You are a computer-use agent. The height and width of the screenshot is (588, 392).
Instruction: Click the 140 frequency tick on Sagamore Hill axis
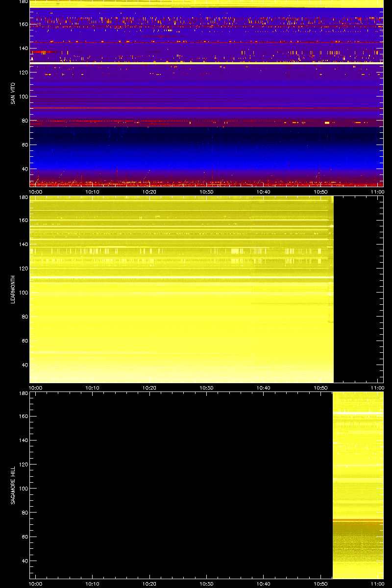pyautogui.click(x=23, y=441)
